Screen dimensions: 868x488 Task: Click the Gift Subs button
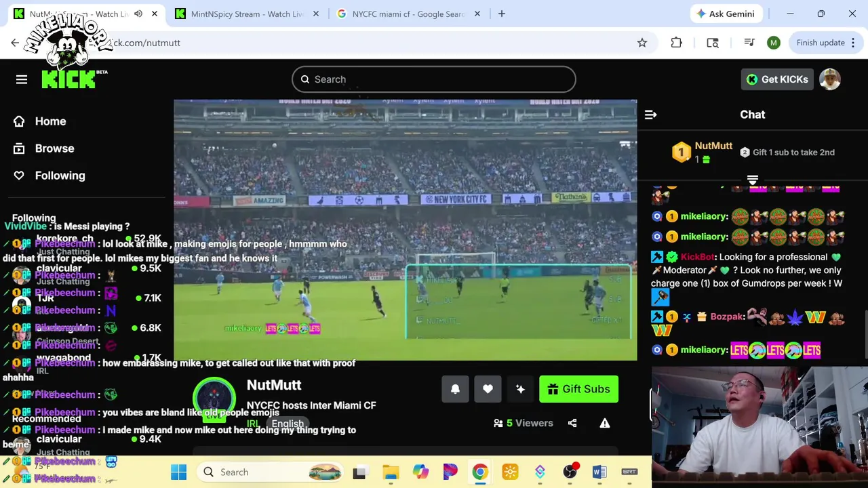pos(578,389)
